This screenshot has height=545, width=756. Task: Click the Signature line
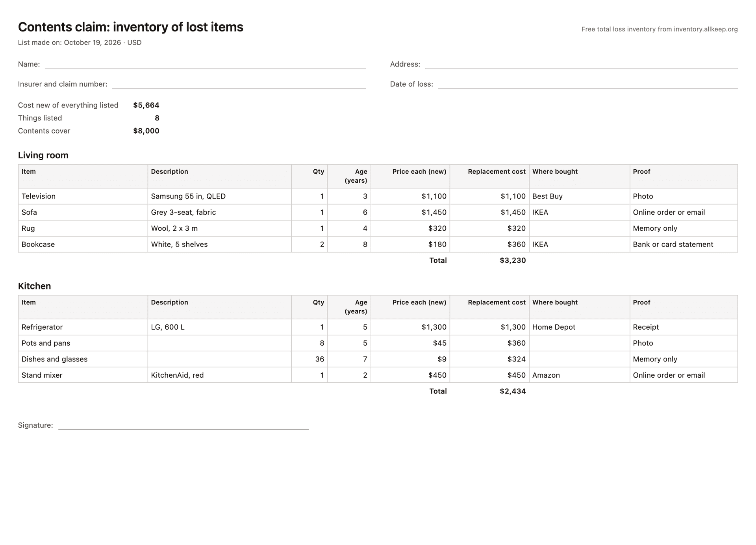183,425
